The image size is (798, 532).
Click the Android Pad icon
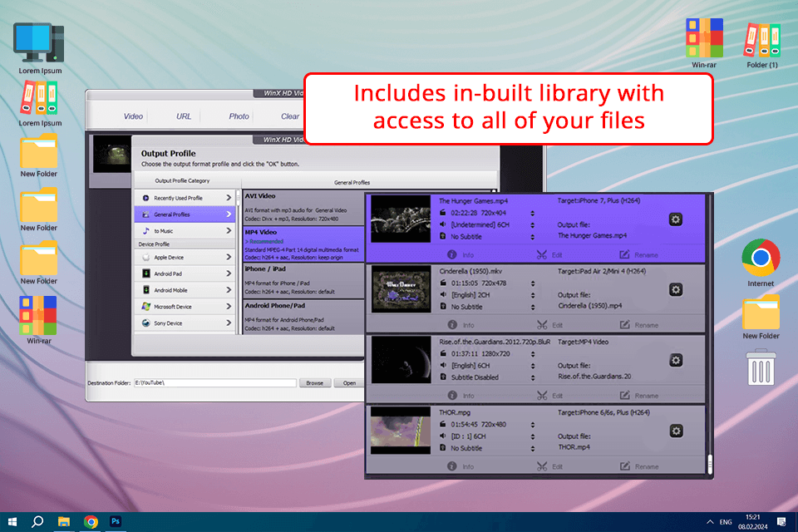click(x=145, y=273)
